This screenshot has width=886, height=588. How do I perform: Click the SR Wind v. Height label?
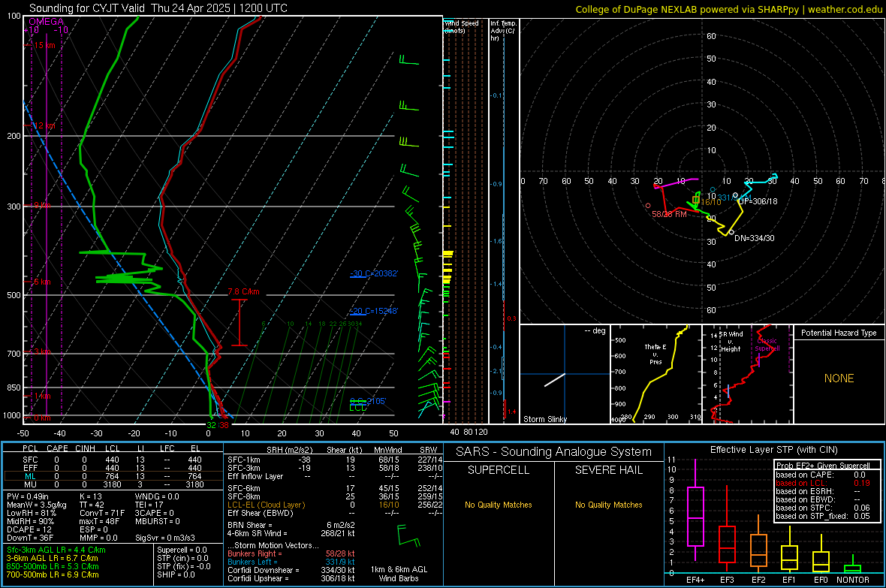[731, 342]
